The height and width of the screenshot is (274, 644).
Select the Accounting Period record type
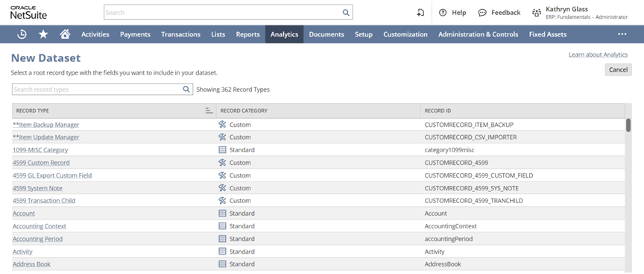(37, 239)
